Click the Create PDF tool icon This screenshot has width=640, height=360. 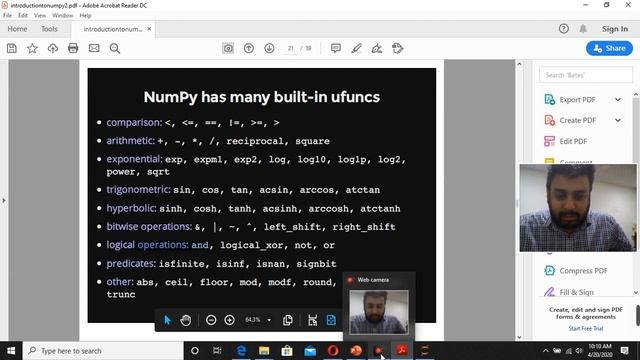point(549,120)
